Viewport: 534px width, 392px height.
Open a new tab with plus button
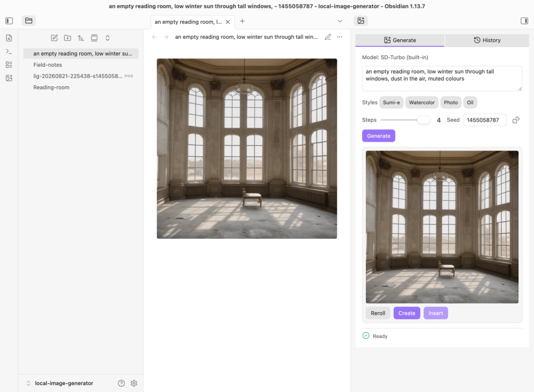coord(243,21)
